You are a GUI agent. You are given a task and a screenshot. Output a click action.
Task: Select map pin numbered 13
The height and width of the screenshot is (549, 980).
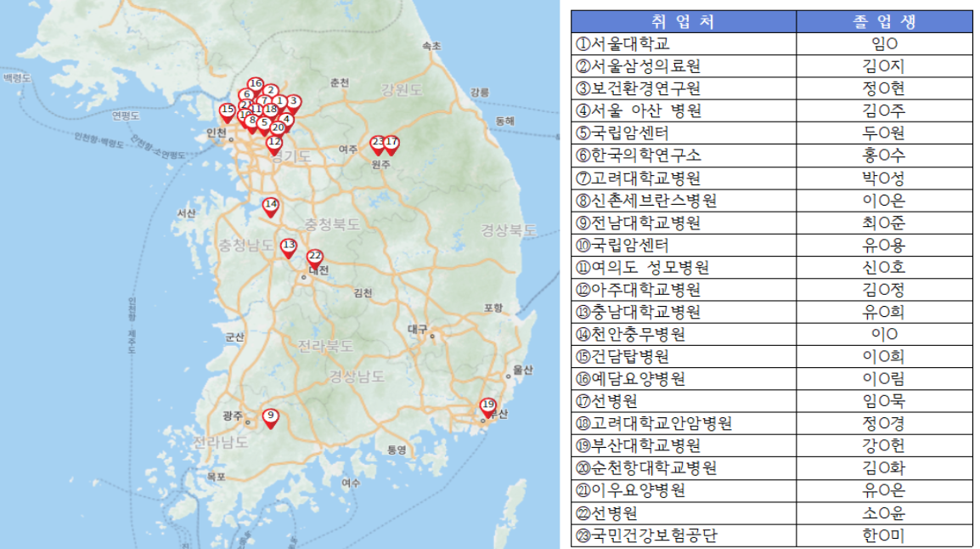(289, 246)
